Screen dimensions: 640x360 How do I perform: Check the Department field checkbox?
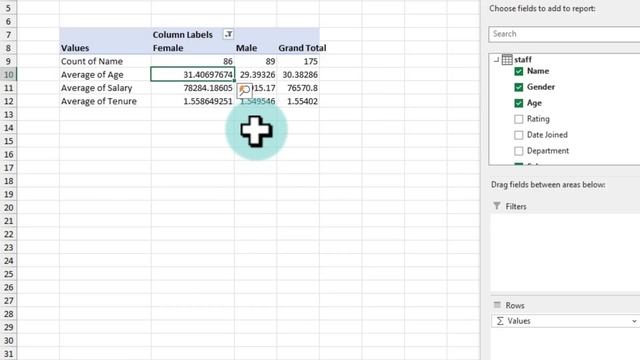(518, 151)
